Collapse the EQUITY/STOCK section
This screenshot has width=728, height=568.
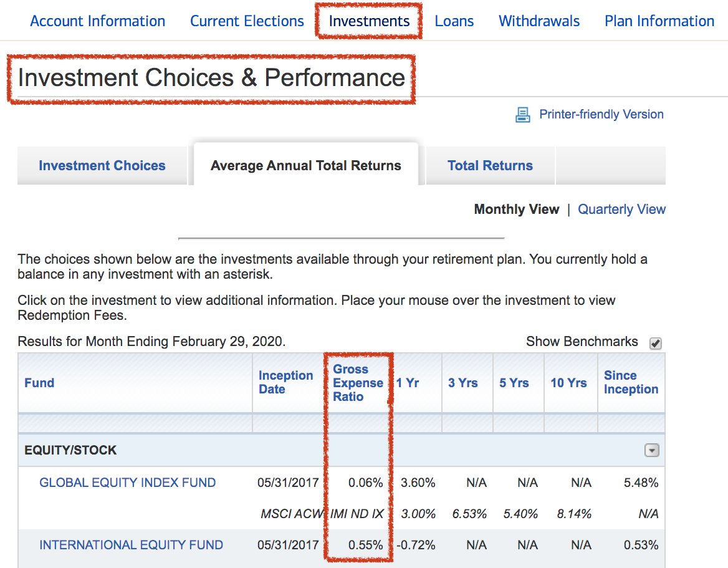tap(651, 450)
